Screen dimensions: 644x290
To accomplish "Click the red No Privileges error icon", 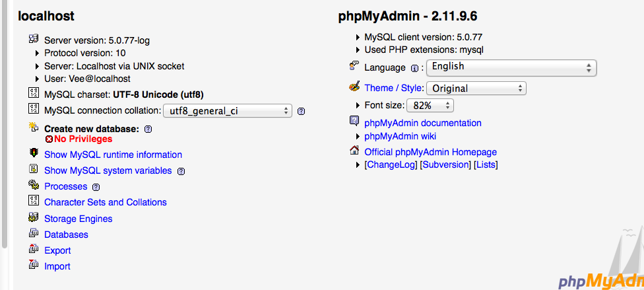I will coord(49,139).
